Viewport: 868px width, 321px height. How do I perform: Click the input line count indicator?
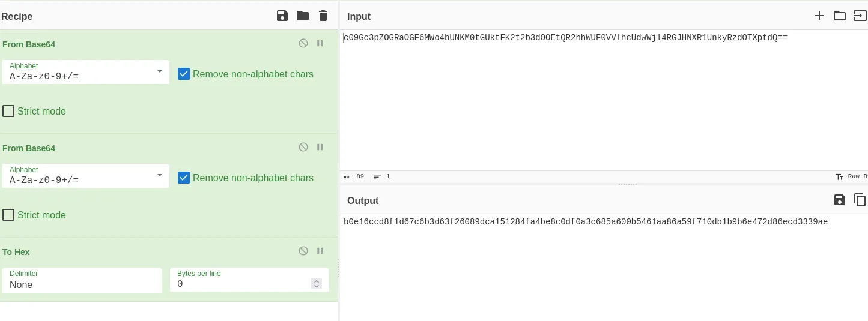coord(382,176)
